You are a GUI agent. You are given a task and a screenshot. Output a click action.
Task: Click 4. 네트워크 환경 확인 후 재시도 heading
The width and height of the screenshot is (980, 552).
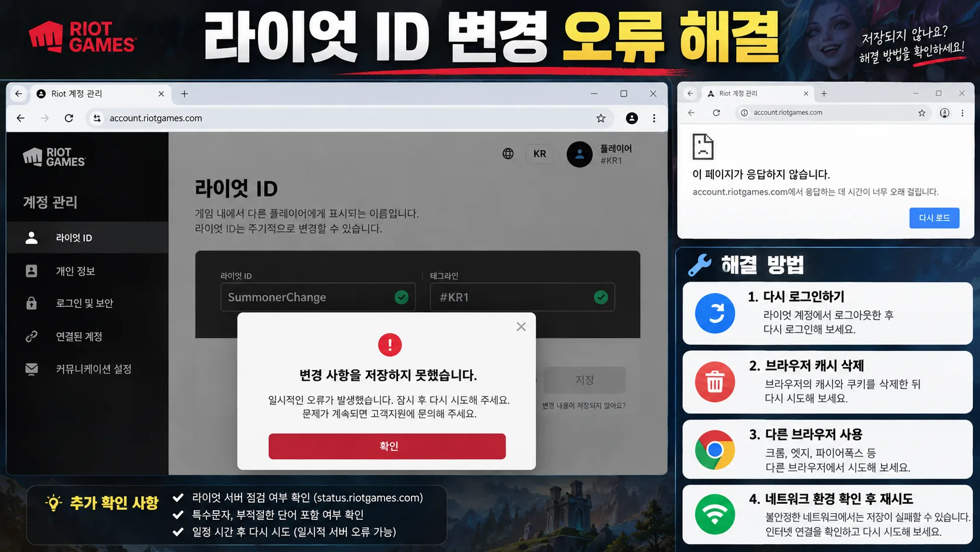[x=831, y=499]
